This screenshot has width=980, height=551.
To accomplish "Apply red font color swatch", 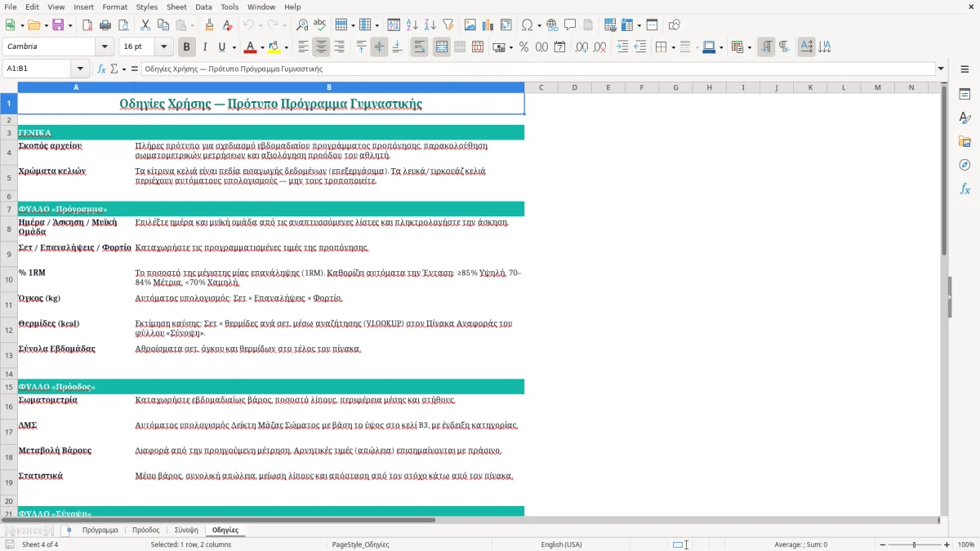I will (251, 47).
